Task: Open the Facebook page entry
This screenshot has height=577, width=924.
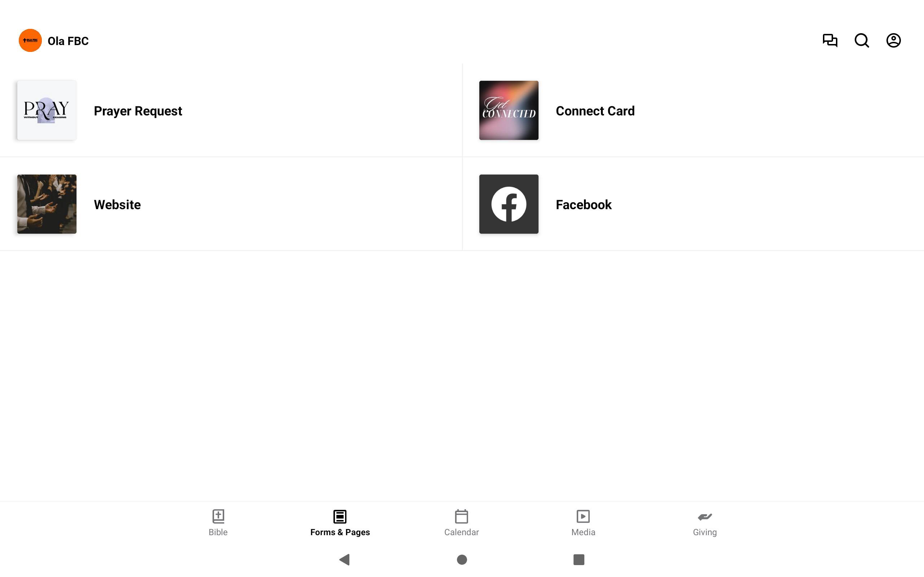Action: (693, 204)
